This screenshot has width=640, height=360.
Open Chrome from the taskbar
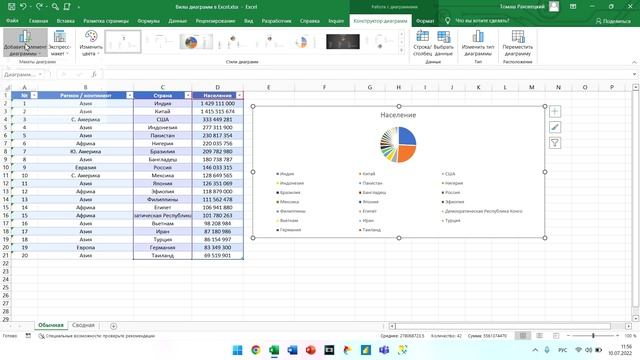(256, 350)
